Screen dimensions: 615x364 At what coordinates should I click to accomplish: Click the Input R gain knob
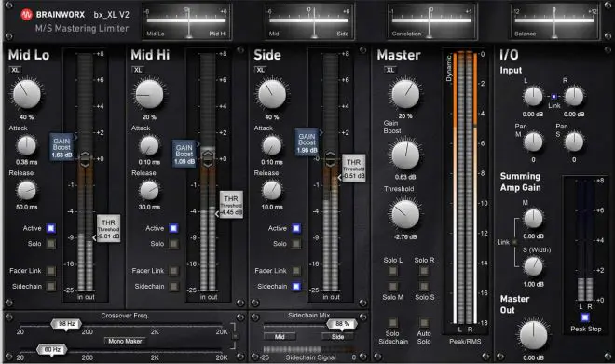(574, 97)
